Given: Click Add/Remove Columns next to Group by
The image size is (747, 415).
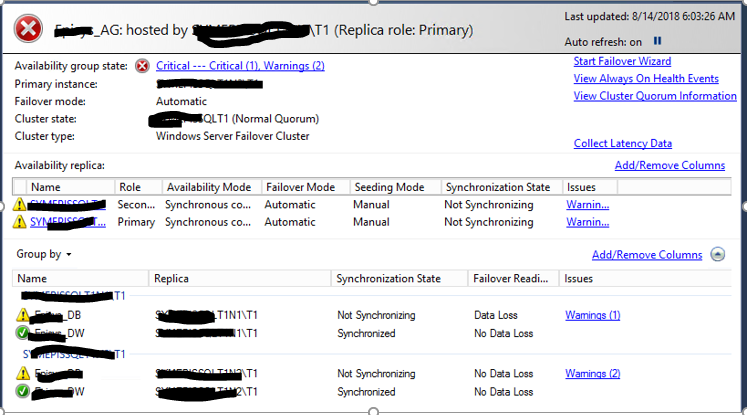Looking at the screenshot, I should [647, 255].
